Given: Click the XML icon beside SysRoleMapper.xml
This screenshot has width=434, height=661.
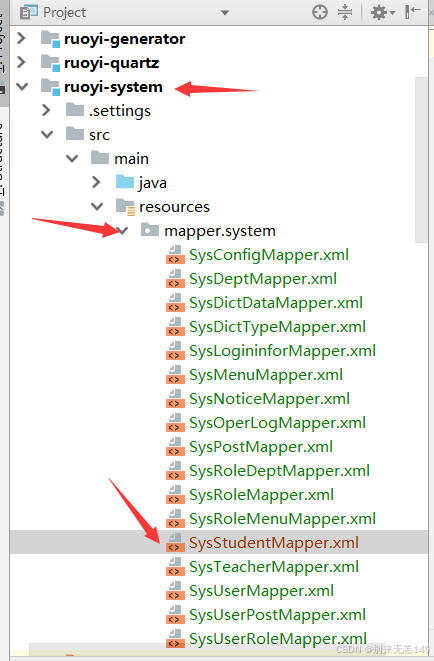Looking at the screenshot, I should point(175,495).
